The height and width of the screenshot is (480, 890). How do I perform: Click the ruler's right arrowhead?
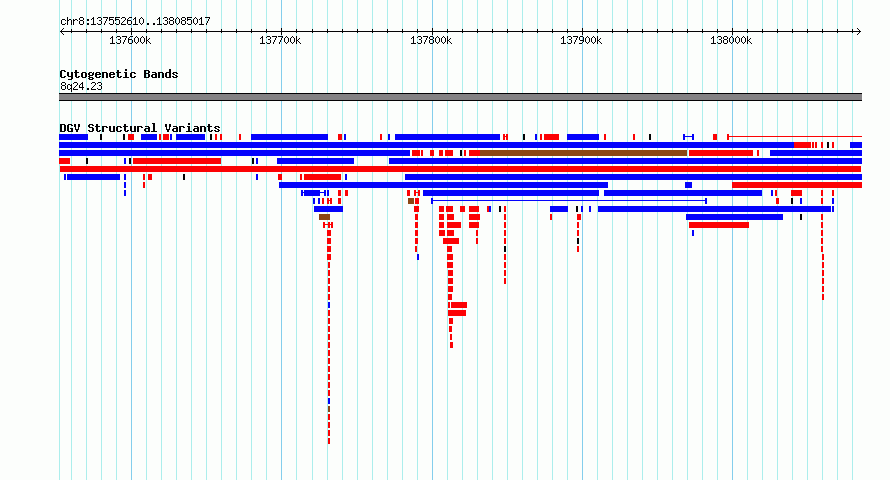[859, 31]
